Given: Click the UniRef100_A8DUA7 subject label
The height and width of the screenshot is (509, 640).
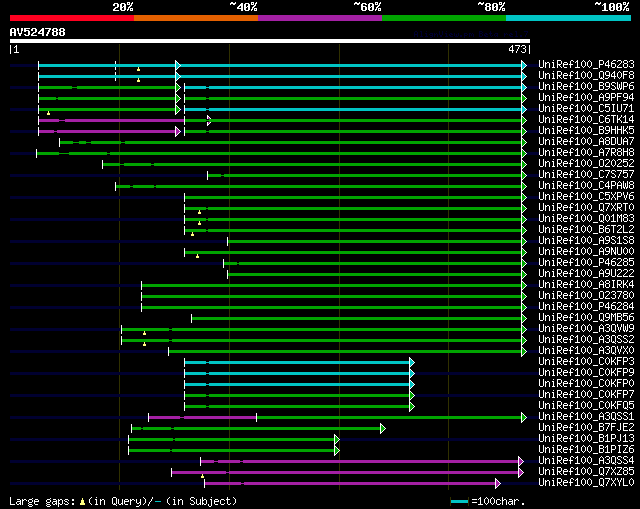Looking at the screenshot, I should tap(586, 142).
